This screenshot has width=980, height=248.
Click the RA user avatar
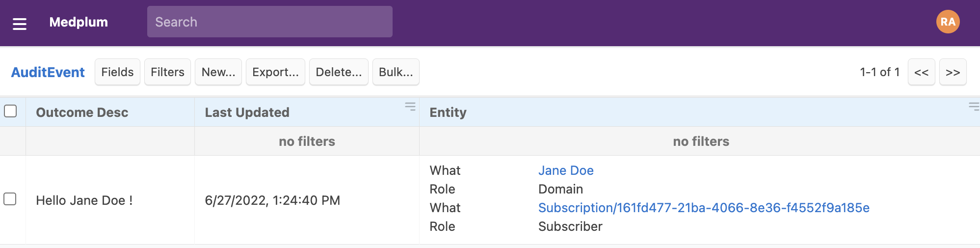pyautogui.click(x=948, y=22)
